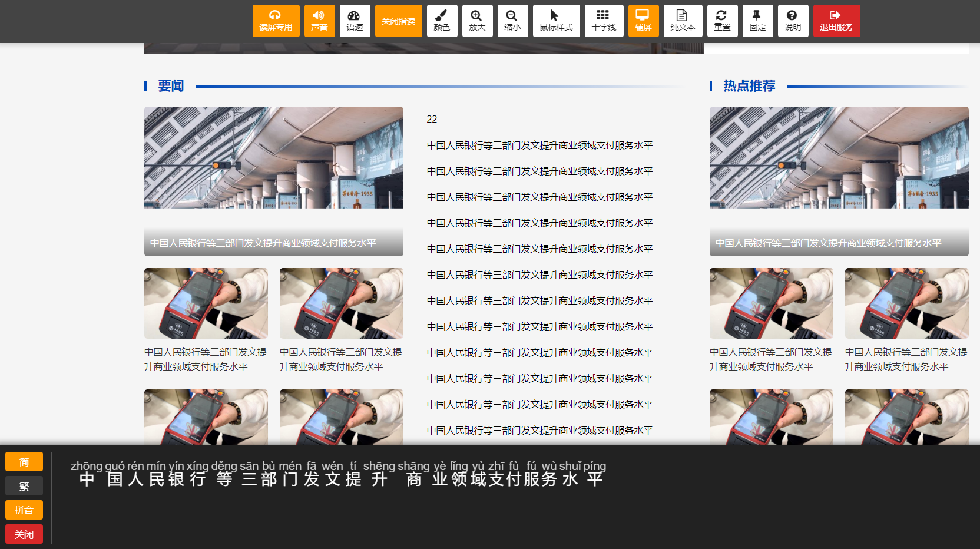The image size is (980, 549).
Task: Open caption link under first 要闻 small thumbnail
Action: click(206, 359)
